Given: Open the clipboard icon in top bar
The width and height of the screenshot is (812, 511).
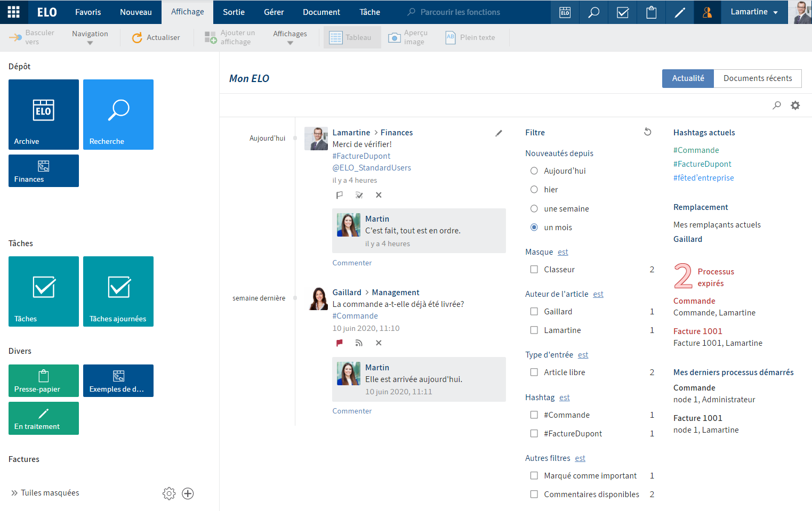Looking at the screenshot, I should [651, 12].
